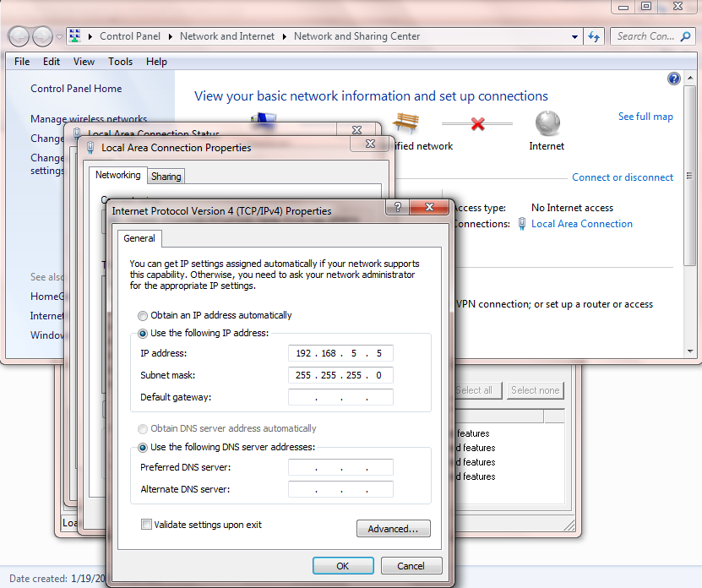This screenshot has height=588, width=702.
Task: Click the Alternate DNS server field
Action: pos(340,489)
